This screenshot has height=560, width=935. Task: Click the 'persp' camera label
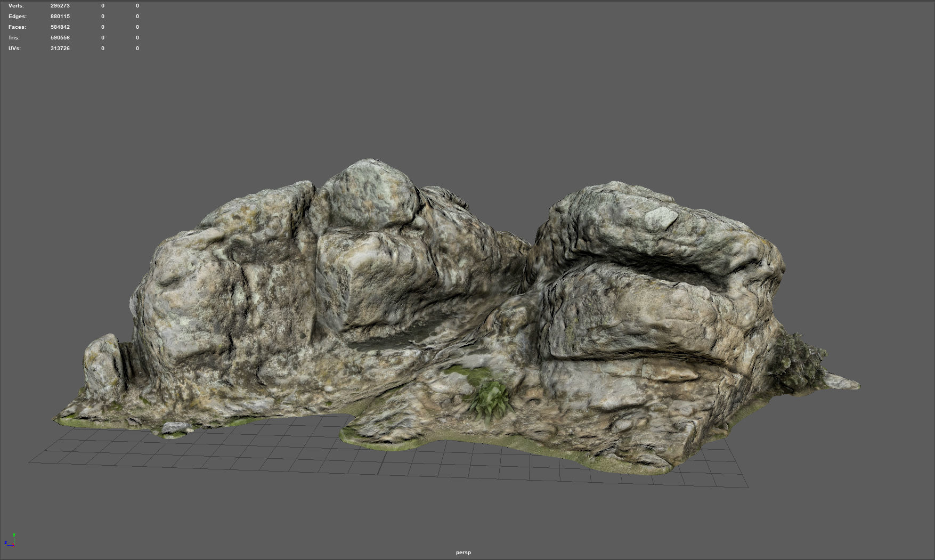464,553
